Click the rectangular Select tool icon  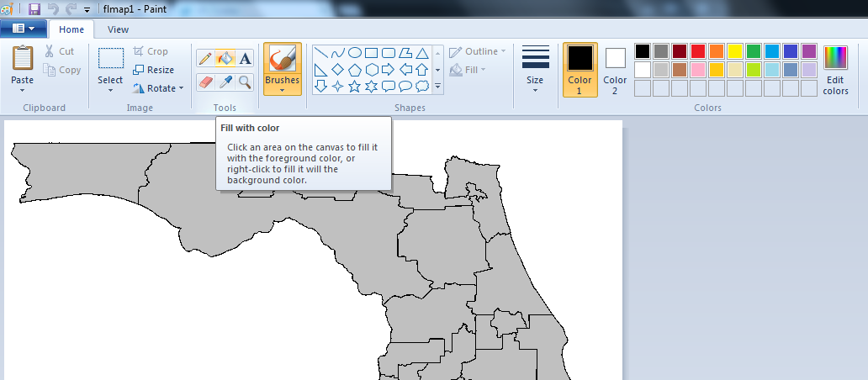[x=111, y=57]
